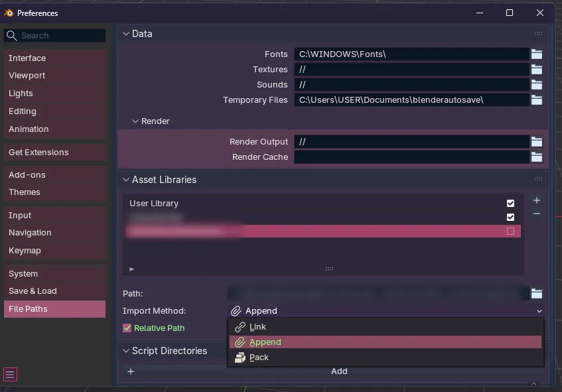Viewport: 562px width, 392px height.
Task: Open Editing preferences
Action: (x=54, y=111)
